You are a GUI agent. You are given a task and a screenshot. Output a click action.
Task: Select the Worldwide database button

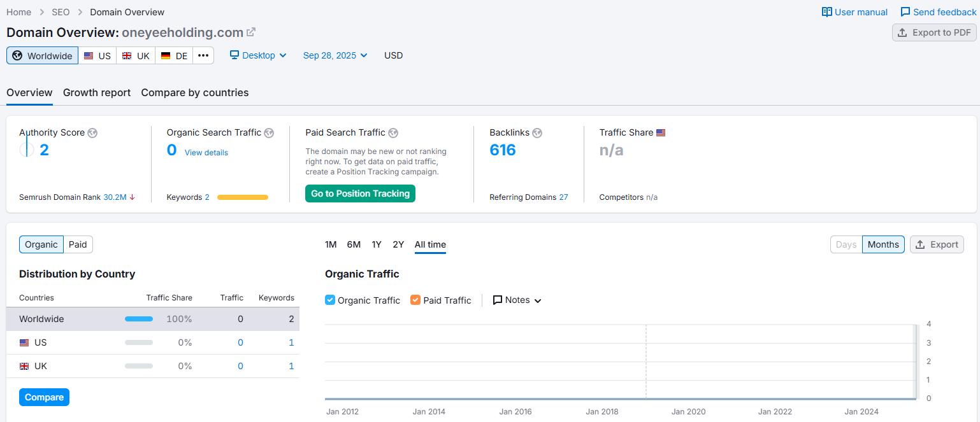click(x=43, y=55)
